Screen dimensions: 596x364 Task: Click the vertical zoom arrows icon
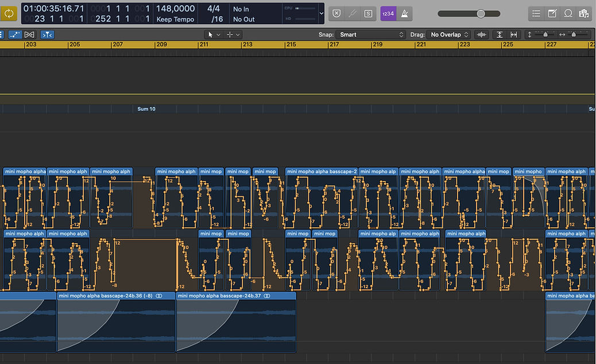[529, 34]
